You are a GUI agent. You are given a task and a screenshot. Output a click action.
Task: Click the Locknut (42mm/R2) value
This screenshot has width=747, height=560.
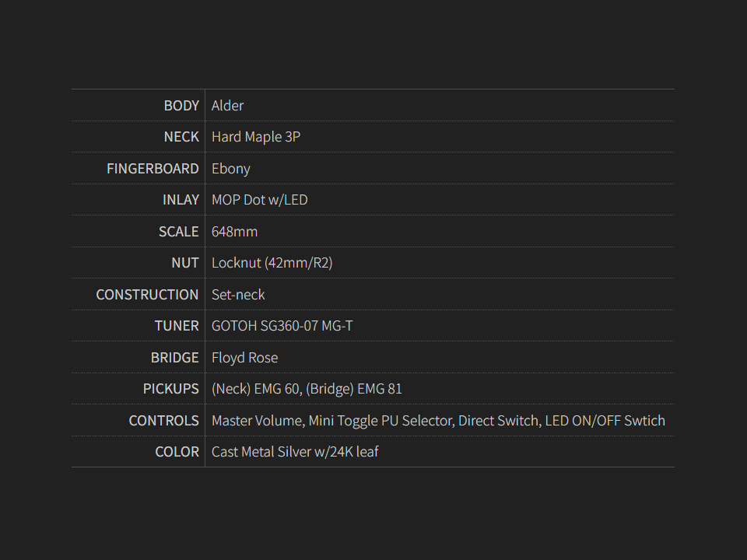click(x=272, y=263)
